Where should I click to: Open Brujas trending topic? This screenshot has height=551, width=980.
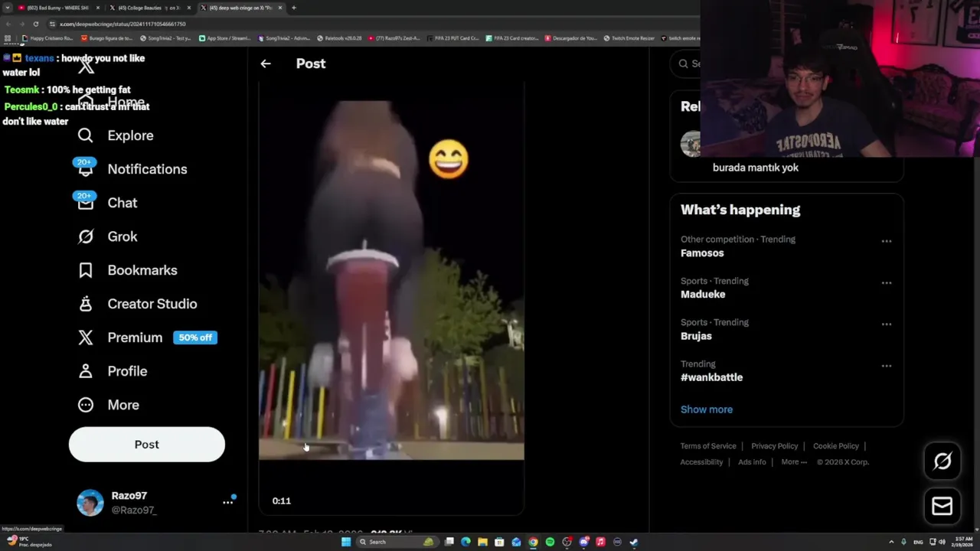[696, 336]
